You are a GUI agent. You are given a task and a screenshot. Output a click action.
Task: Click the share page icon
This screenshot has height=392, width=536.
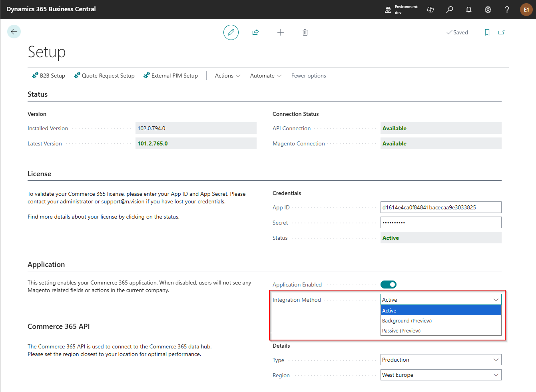[x=255, y=32]
